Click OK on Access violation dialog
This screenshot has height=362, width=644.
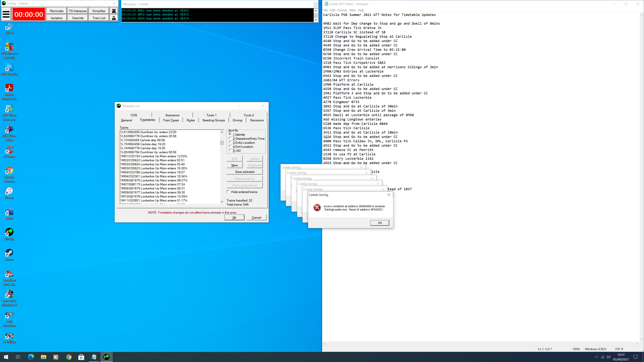pos(380,223)
